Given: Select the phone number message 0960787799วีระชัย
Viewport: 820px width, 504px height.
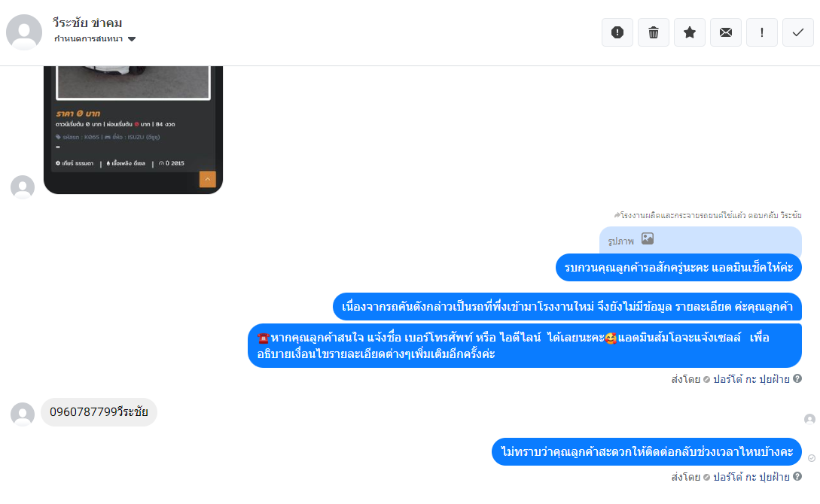Looking at the screenshot, I should point(99,412).
